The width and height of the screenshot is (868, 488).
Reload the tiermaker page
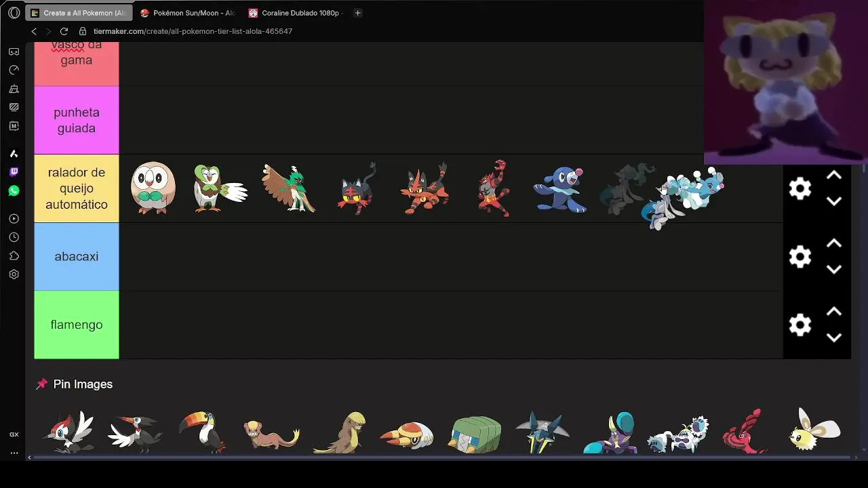tap(64, 31)
